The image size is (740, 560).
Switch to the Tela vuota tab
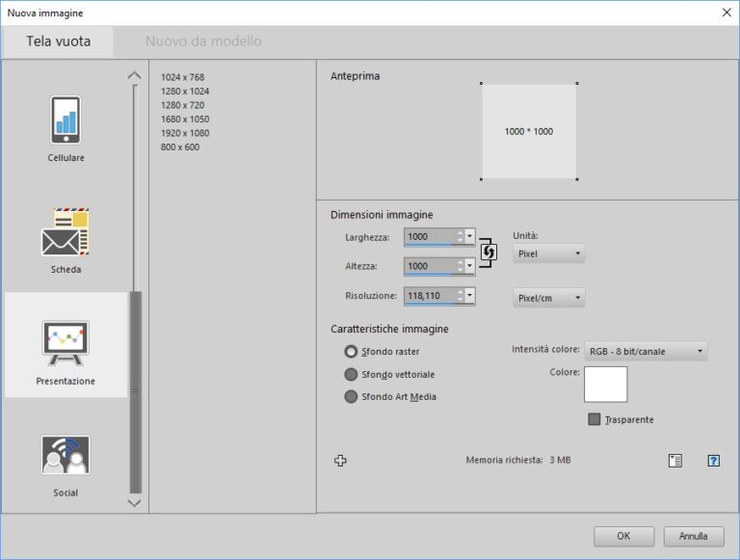[58, 41]
